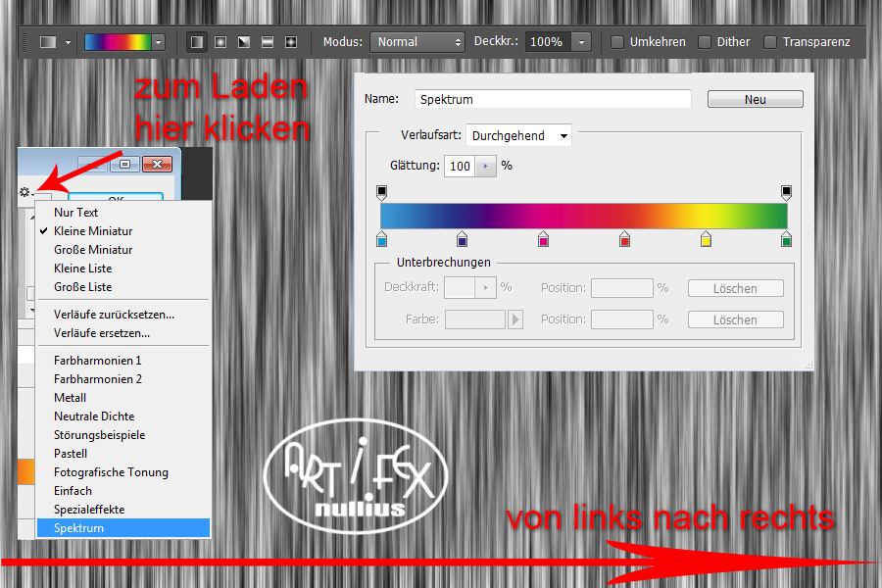The width and height of the screenshot is (882, 588).
Task: Click the Glättung value field
Action: (x=460, y=166)
